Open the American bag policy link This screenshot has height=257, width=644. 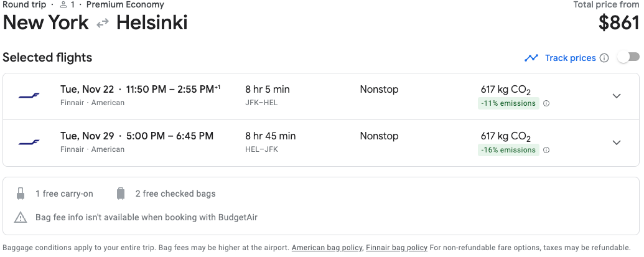[x=327, y=248]
